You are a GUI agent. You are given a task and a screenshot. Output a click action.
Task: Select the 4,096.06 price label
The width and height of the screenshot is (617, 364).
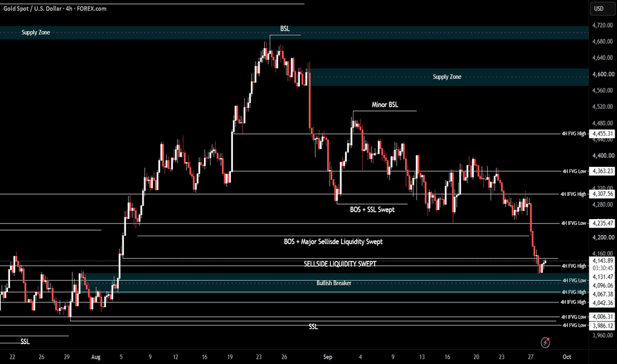[603, 286]
